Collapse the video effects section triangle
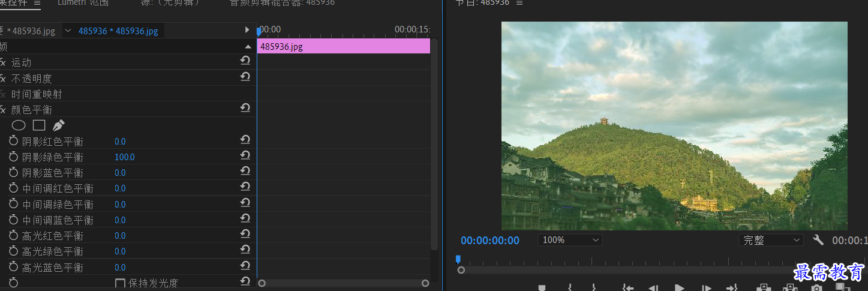The height and width of the screenshot is (291, 868). point(248,47)
